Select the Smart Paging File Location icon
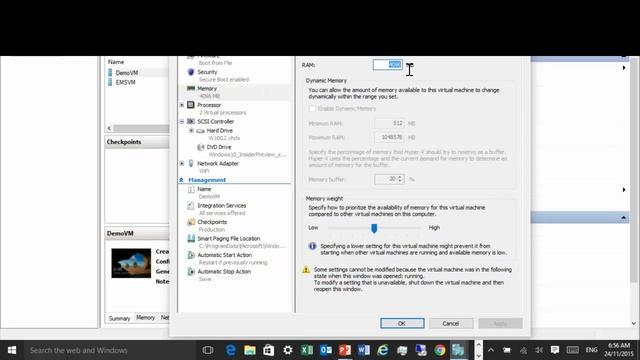Viewport: 640px width, 360px height. pos(191,238)
